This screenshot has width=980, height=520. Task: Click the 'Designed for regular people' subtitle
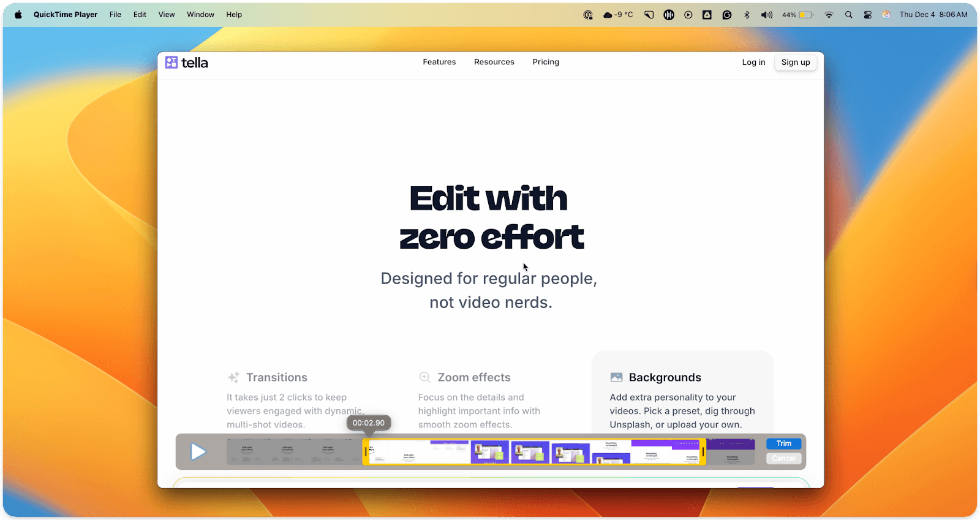tap(489, 279)
